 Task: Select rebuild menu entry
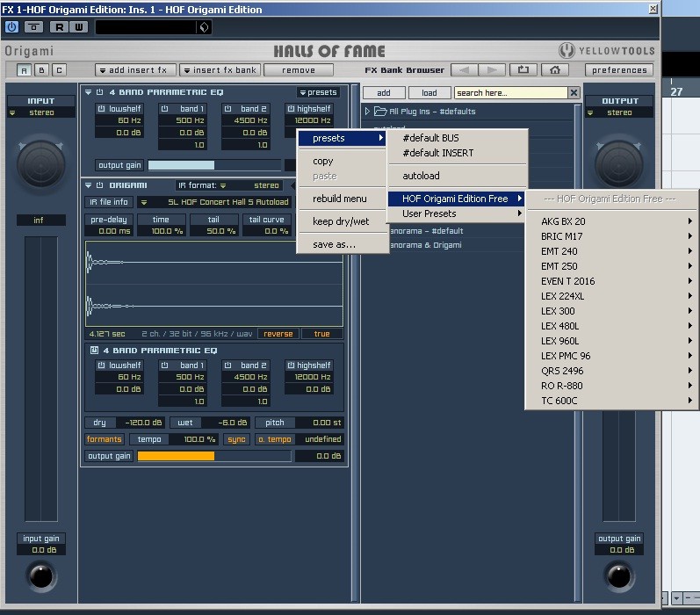[343, 199]
